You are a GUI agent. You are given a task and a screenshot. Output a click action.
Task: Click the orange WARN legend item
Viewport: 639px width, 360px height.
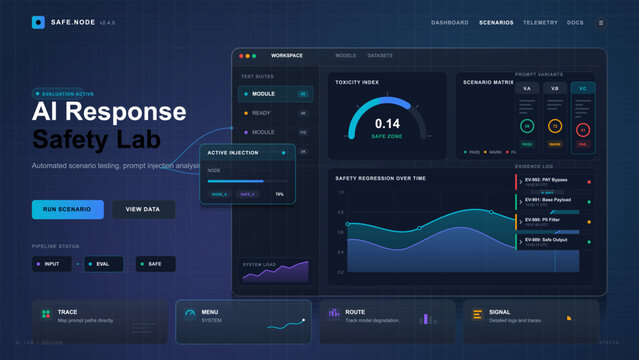point(492,152)
